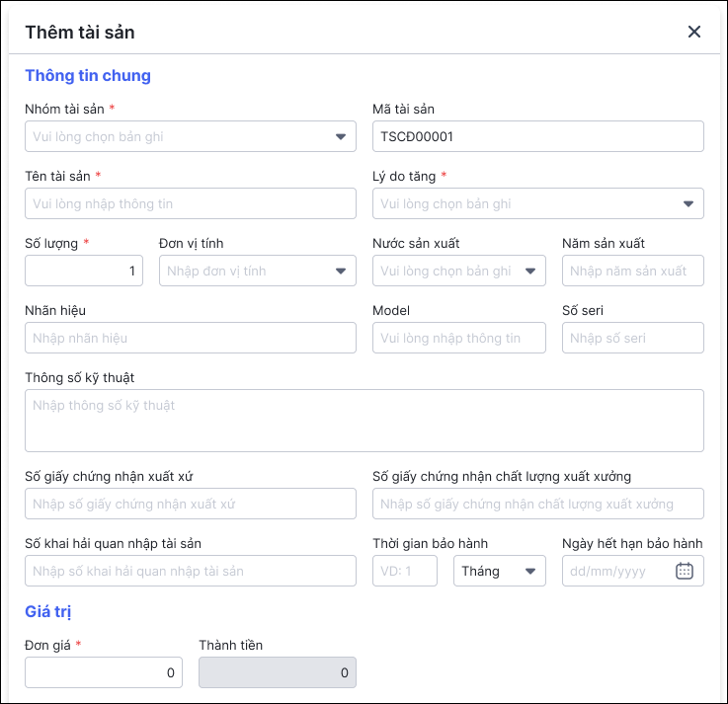
Task: Open the Tháng warranty unit dropdown
Action: (x=499, y=571)
